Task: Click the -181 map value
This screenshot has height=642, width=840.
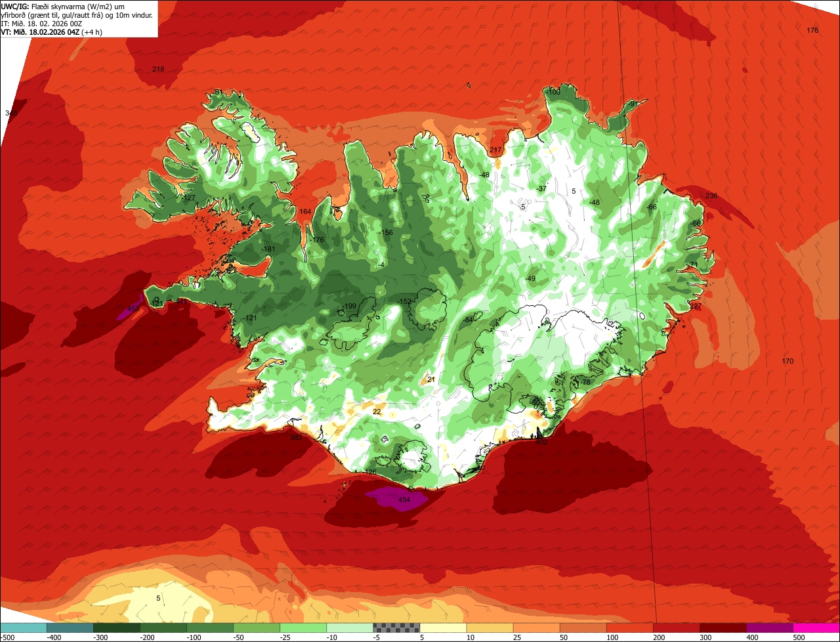Action: coord(268,249)
